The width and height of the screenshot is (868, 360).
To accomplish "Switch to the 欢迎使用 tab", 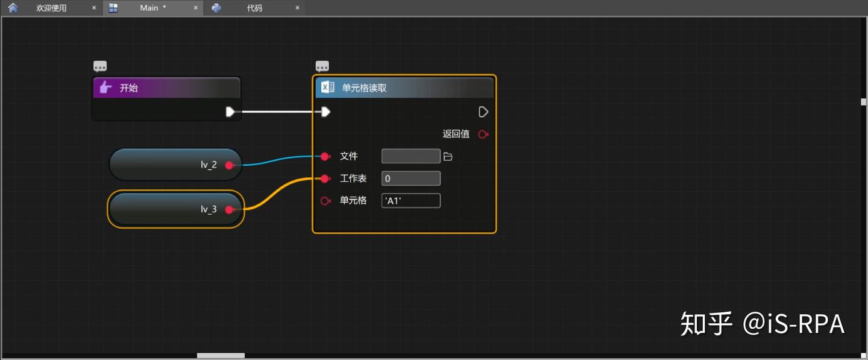I will pos(51,8).
